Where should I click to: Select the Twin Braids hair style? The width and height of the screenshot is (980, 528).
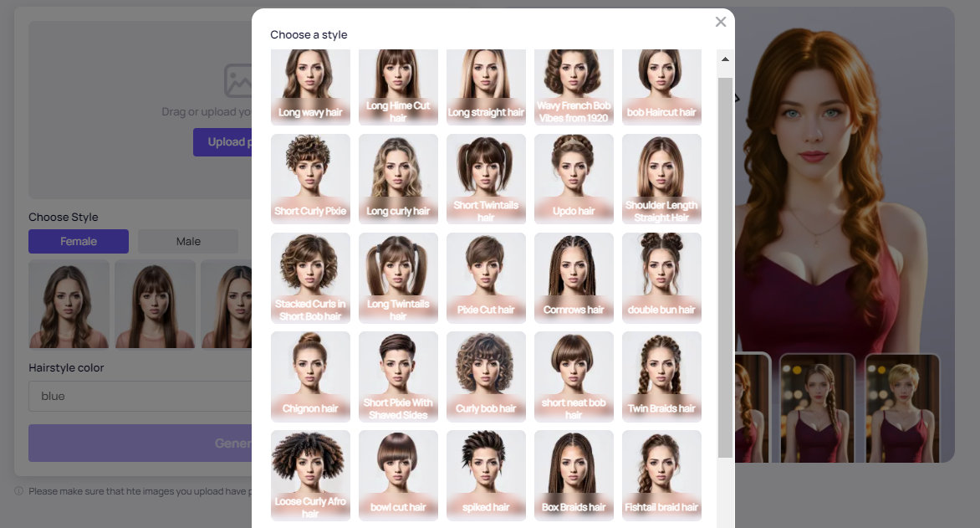[661, 376]
